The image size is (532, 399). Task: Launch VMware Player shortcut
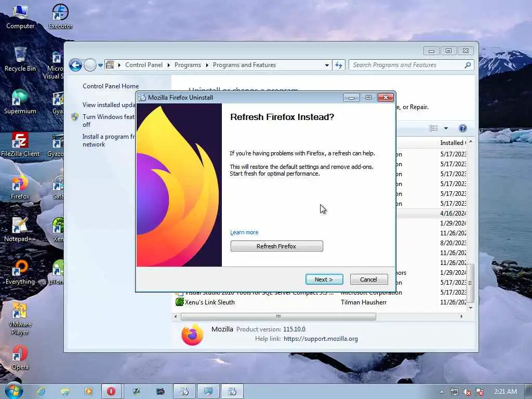pos(20,319)
